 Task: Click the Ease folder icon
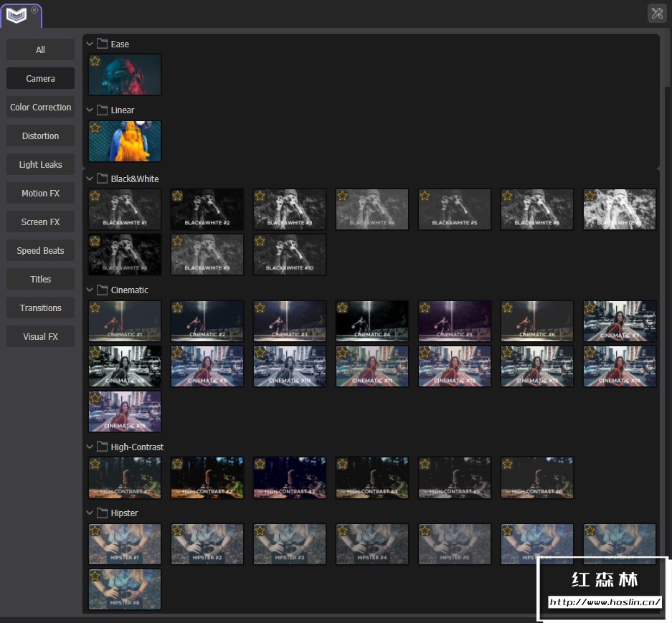[102, 43]
